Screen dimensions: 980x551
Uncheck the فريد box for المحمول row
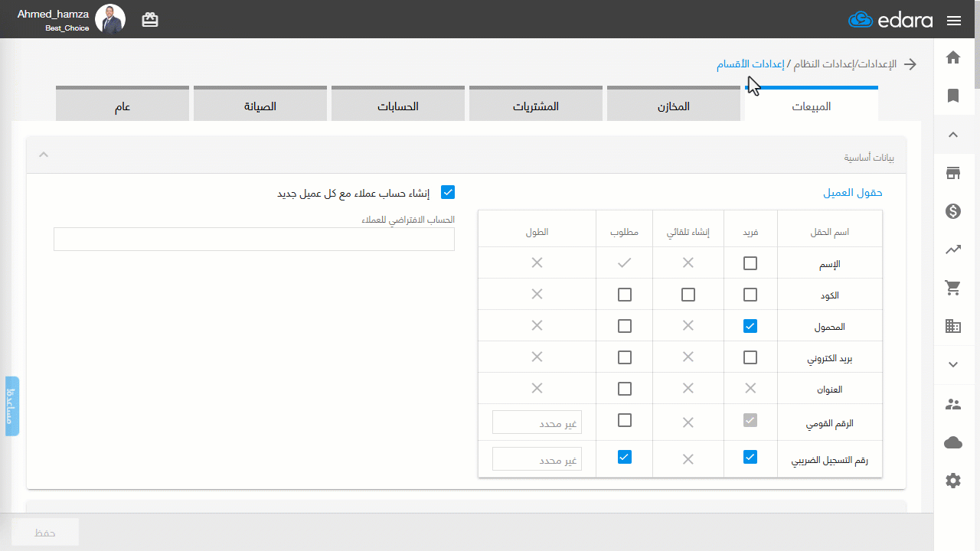coord(750,326)
